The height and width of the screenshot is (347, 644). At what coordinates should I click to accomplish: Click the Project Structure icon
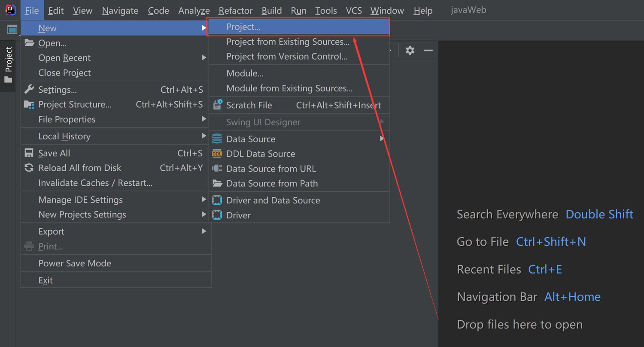[x=29, y=104]
